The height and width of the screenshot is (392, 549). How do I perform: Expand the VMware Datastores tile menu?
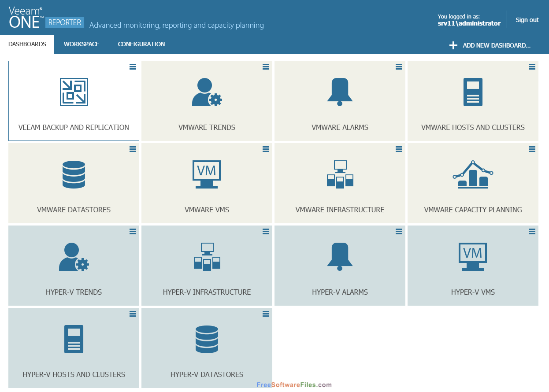pos(133,149)
